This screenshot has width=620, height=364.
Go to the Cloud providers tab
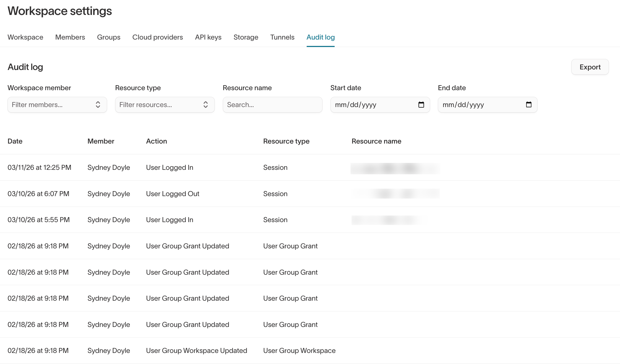click(x=157, y=37)
